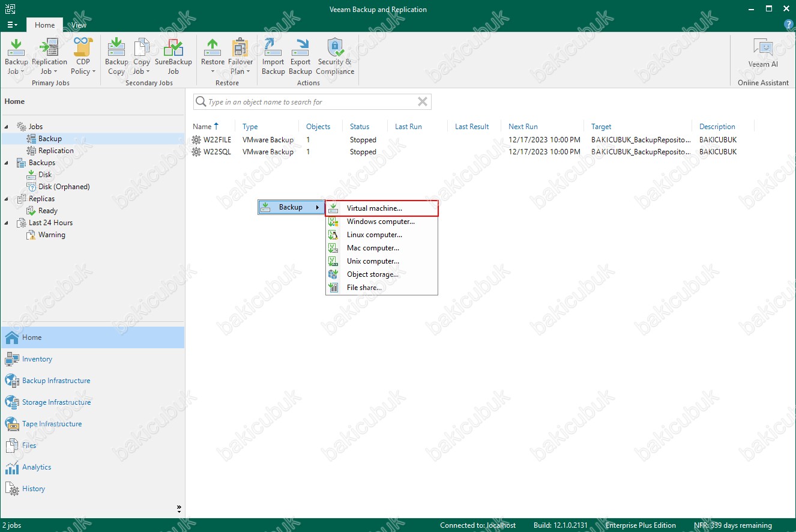Click the Import Backup ribbon icon
The image size is (796, 532).
click(x=273, y=56)
